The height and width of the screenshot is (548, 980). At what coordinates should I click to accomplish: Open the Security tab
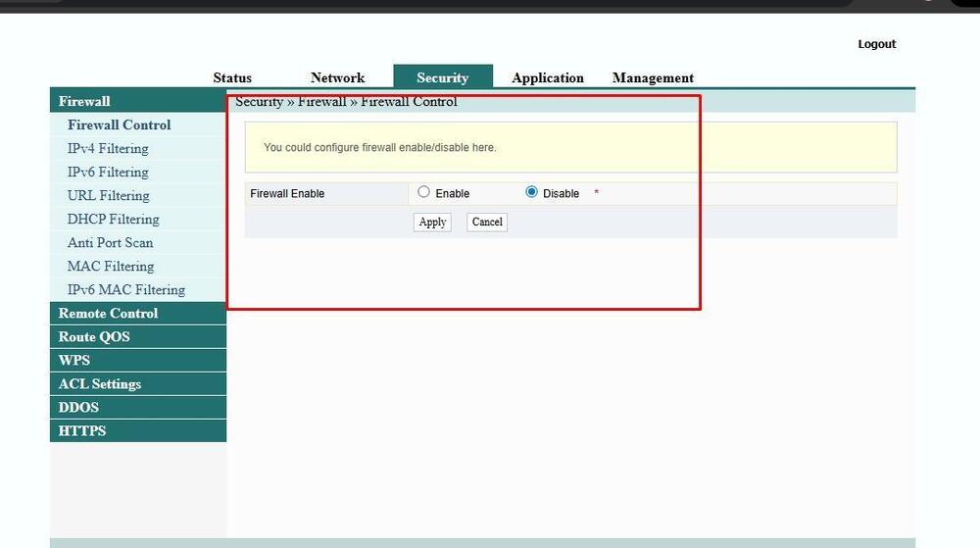point(443,76)
